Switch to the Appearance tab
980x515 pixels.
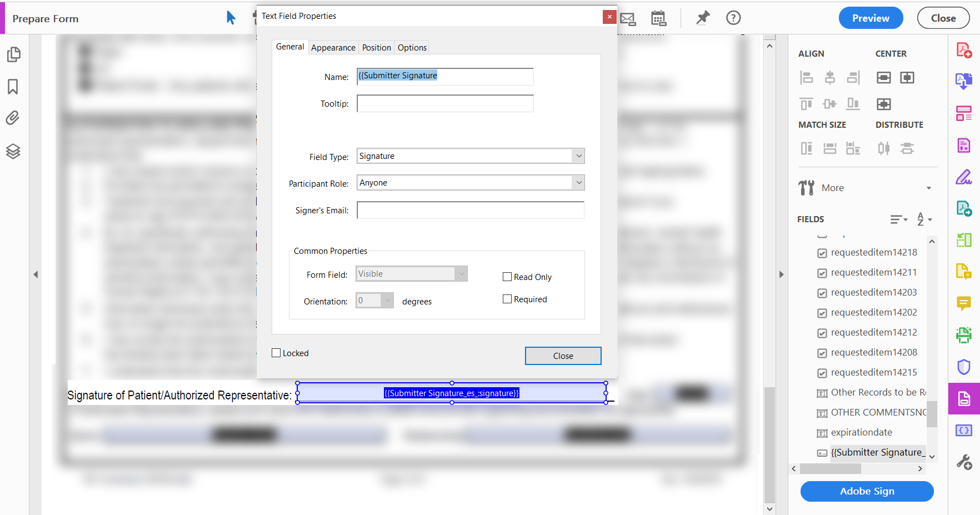tap(333, 47)
